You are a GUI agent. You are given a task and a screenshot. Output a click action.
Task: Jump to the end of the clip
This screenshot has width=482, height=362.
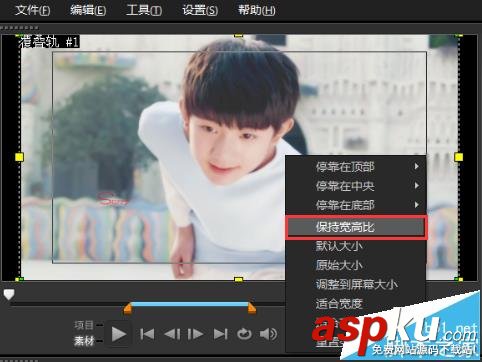221,334
